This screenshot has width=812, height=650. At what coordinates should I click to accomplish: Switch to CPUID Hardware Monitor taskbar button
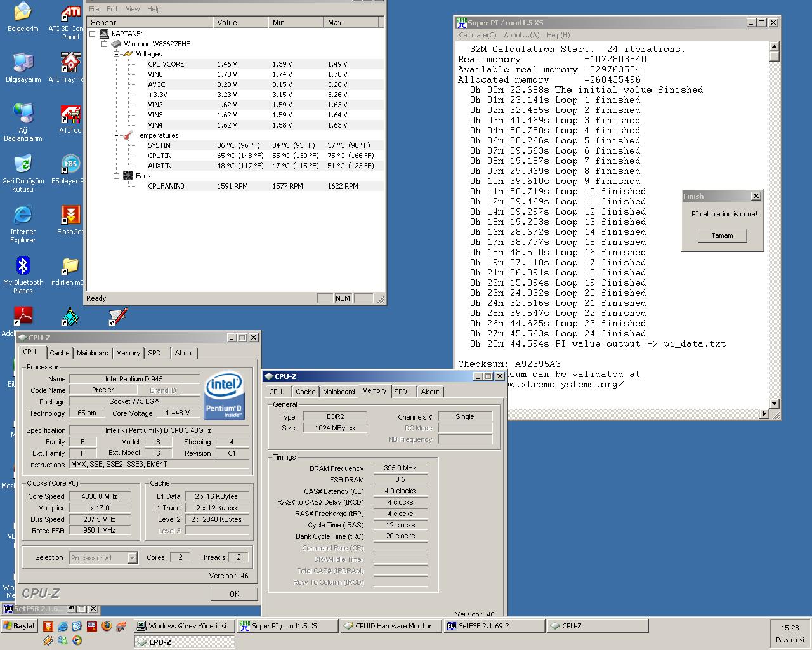(390, 626)
